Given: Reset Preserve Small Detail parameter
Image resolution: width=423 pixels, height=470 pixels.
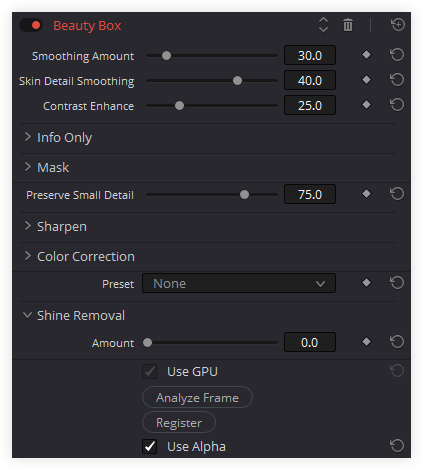Looking at the screenshot, I should tap(397, 194).
